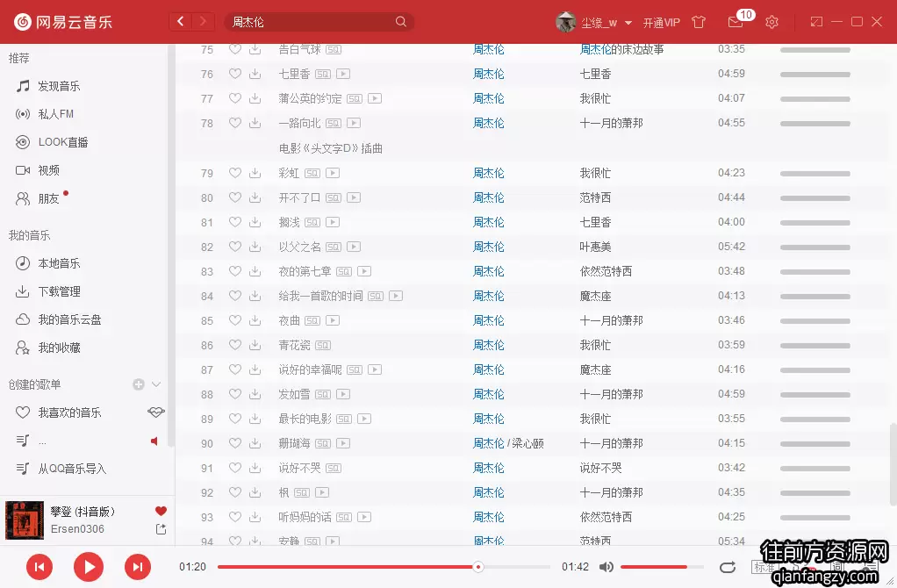This screenshot has width=897, height=588.
Task: Share the now-playing track icon
Action: [161, 529]
